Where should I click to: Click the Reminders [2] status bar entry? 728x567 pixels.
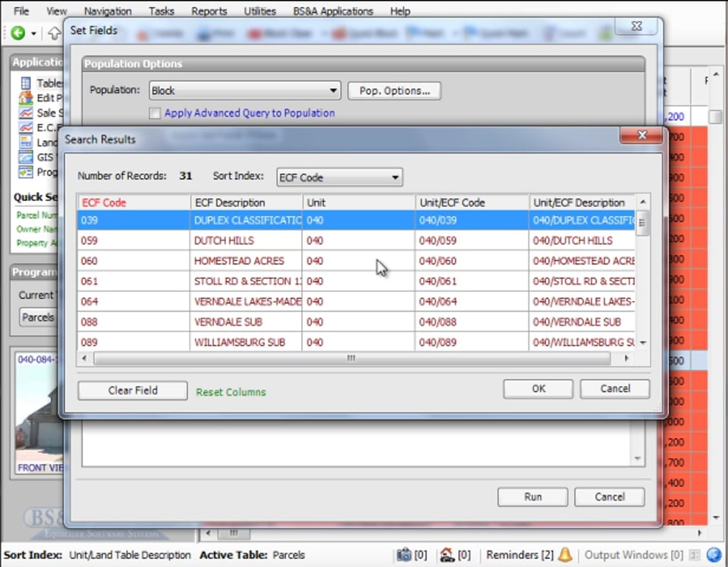(x=519, y=555)
